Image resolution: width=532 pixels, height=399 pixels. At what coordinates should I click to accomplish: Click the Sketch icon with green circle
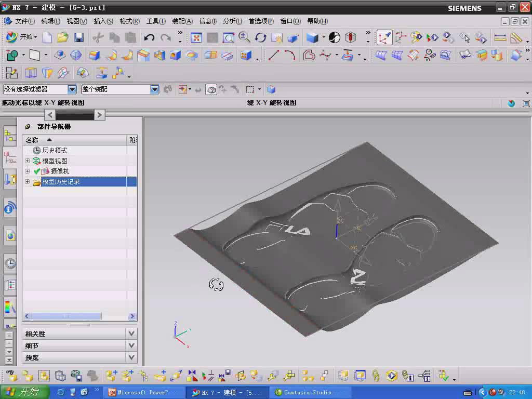click(x=12, y=55)
